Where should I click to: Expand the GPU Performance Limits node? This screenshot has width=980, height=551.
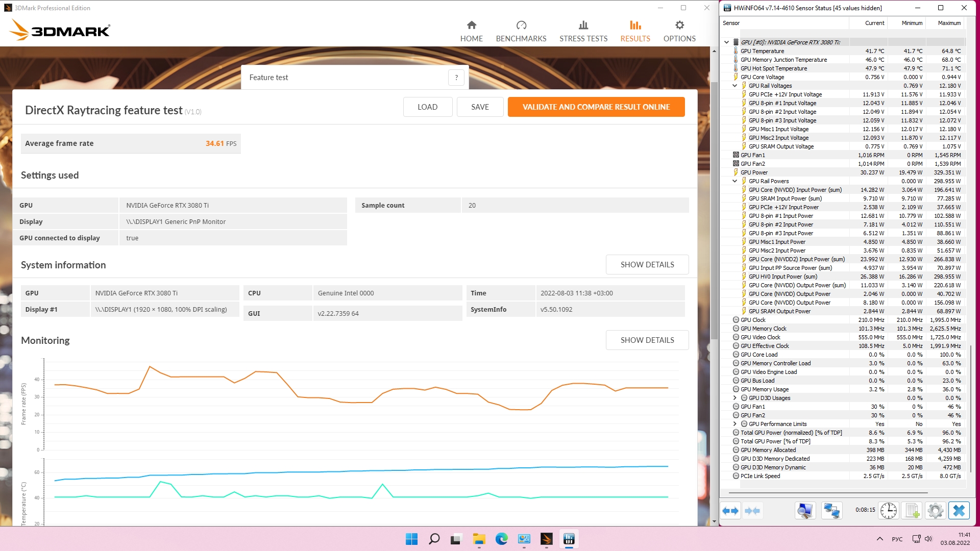point(734,424)
